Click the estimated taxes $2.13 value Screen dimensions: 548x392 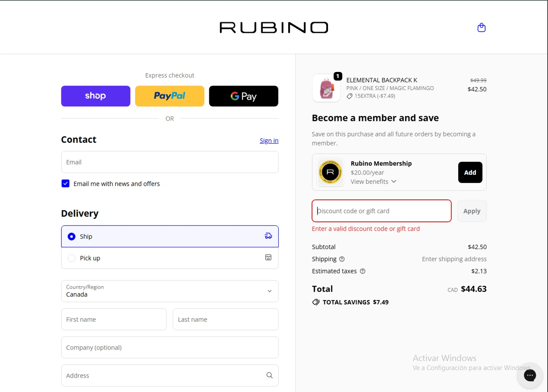(479, 271)
